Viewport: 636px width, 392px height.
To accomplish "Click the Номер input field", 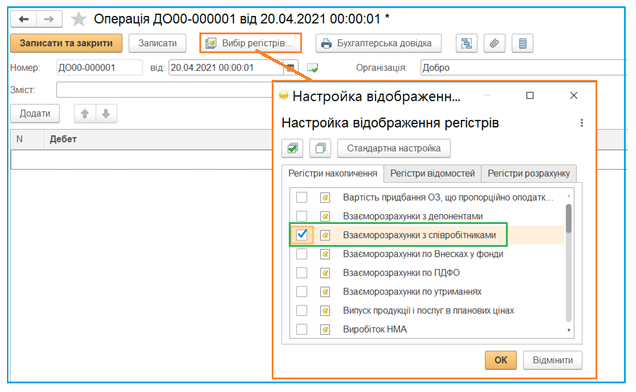I will click(x=99, y=67).
